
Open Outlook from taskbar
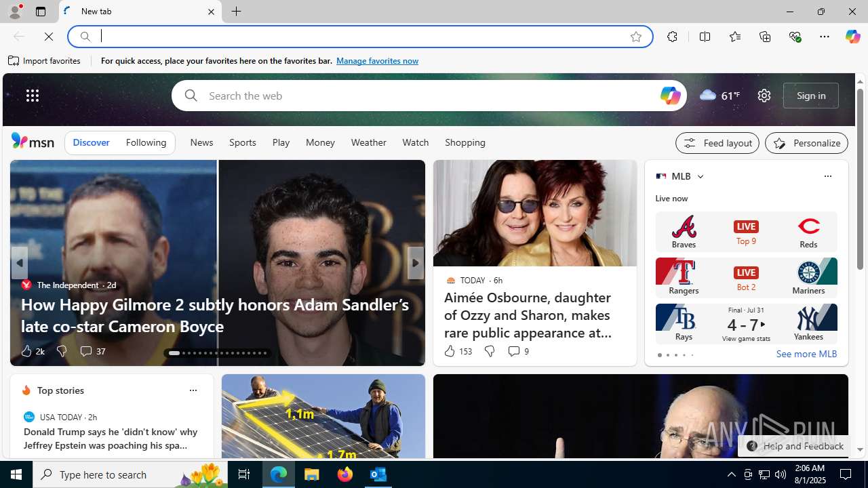378,474
